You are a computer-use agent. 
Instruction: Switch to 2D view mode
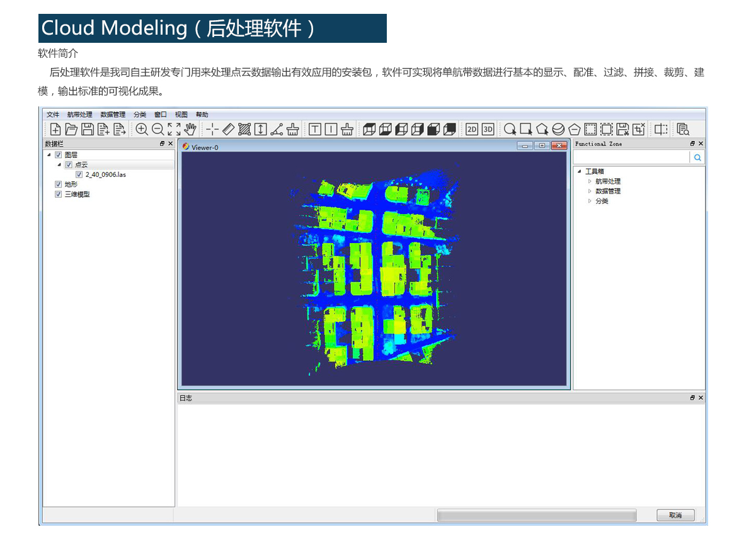pos(472,130)
